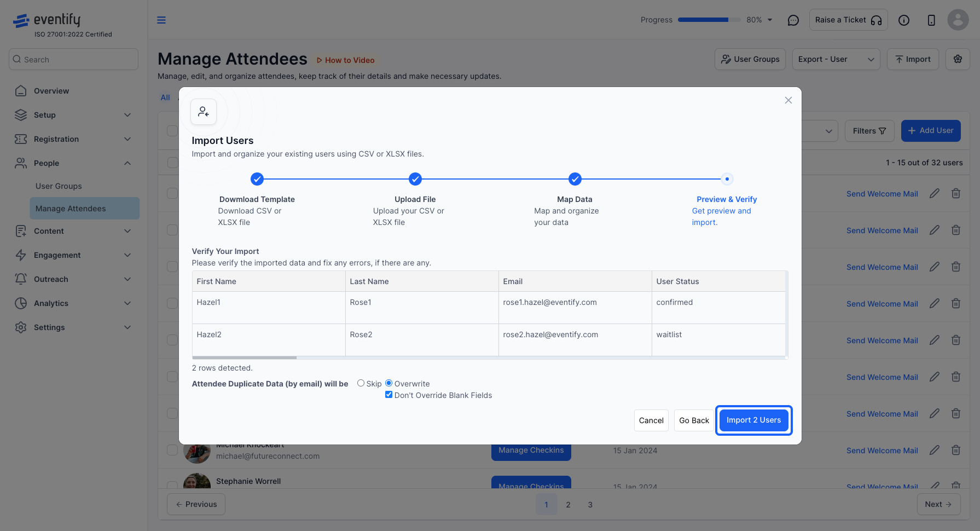This screenshot has height=531, width=980.
Task: Click the Upload File step checkmark
Action: 415,179
